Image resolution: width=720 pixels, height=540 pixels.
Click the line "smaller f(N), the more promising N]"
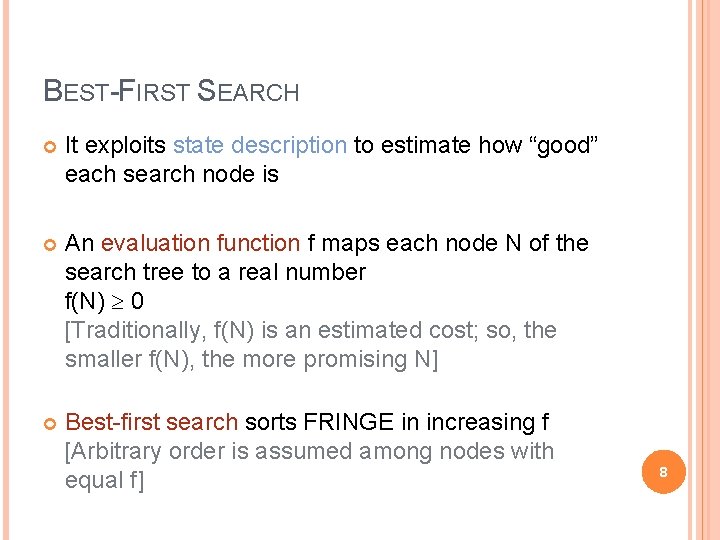click(251, 359)
